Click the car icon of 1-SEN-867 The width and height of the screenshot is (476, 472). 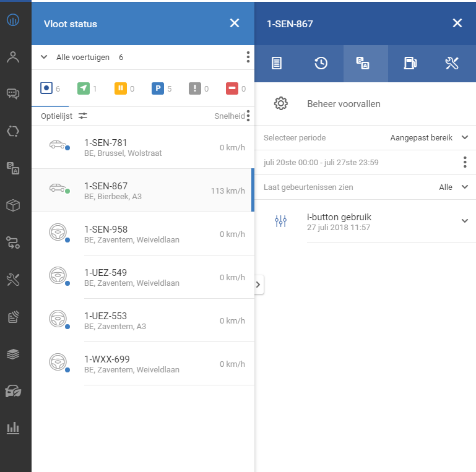click(x=58, y=188)
